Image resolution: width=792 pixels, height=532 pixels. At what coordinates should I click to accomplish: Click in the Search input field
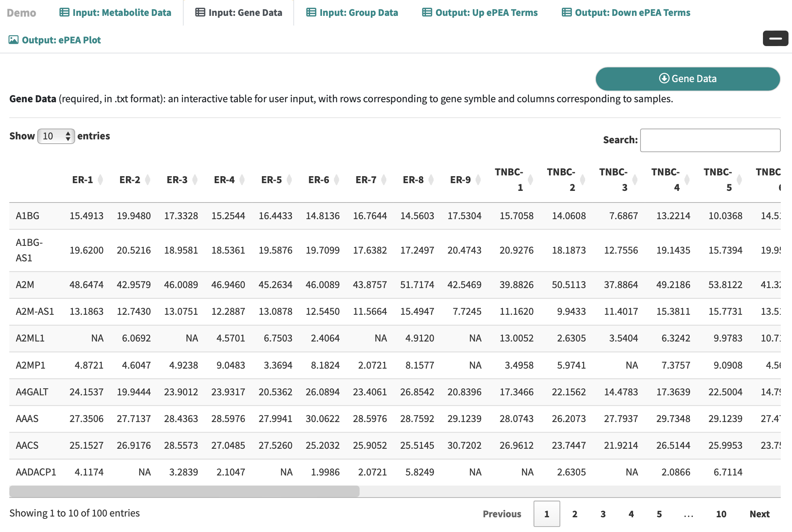(x=710, y=140)
